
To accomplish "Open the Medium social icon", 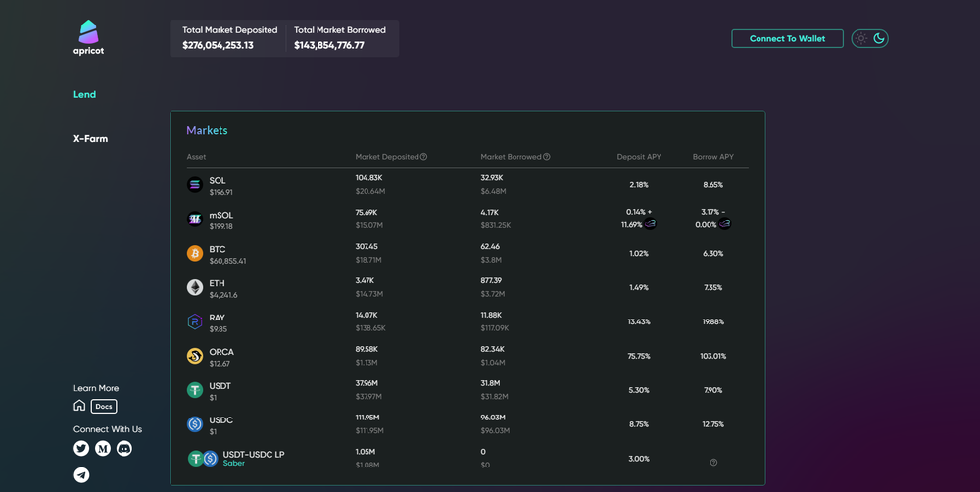I will coord(103,448).
